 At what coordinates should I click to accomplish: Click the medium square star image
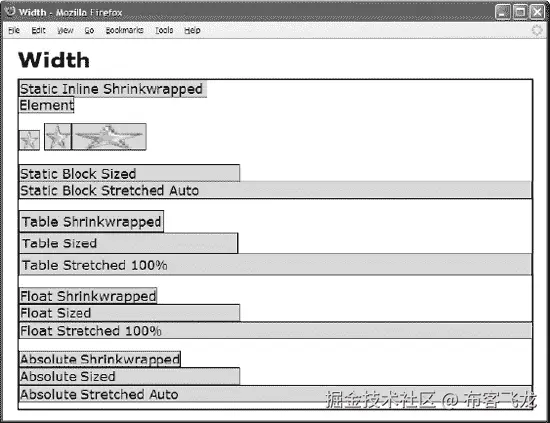pos(58,136)
